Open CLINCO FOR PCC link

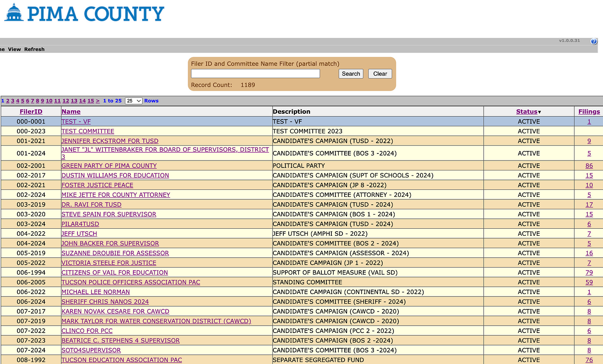87,331
